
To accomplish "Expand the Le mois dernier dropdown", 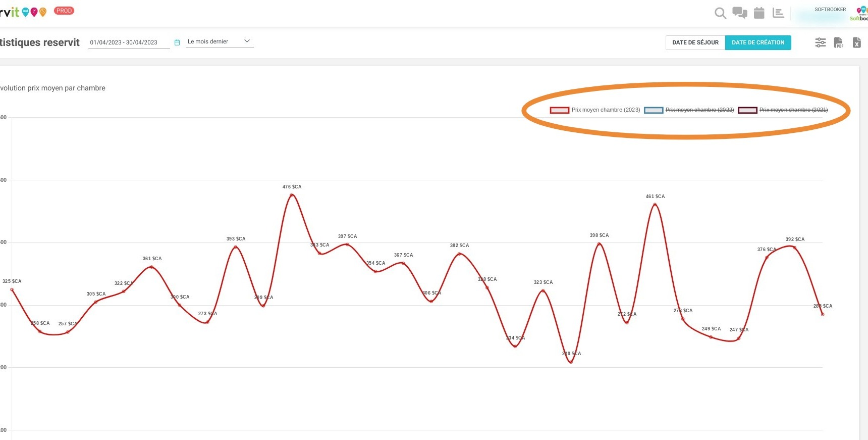I will [220, 41].
